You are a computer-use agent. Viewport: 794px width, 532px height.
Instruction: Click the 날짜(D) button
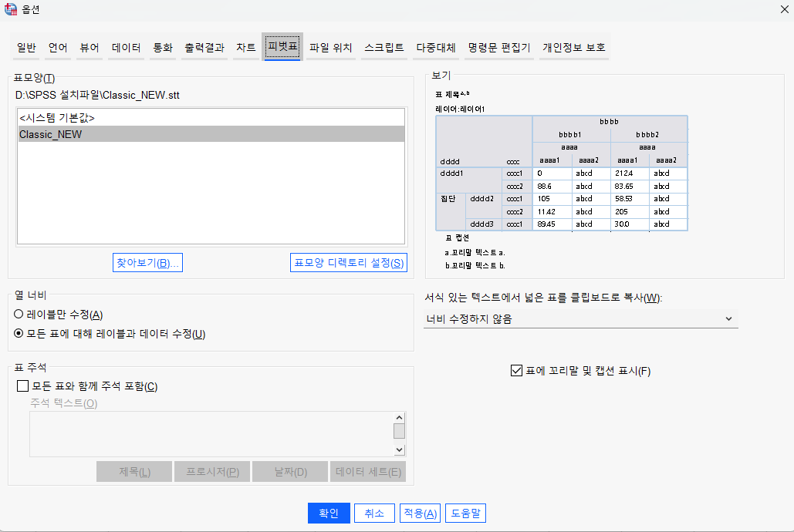tap(290, 472)
